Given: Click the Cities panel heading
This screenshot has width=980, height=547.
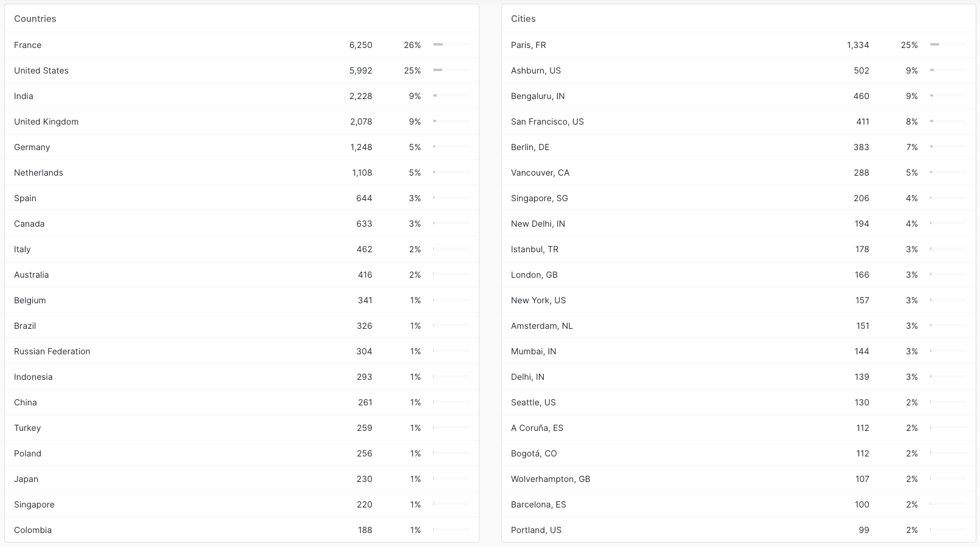Looking at the screenshot, I should [523, 19].
